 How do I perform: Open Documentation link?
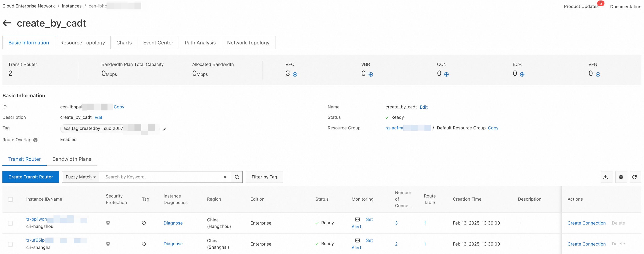click(x=625, y=7)
